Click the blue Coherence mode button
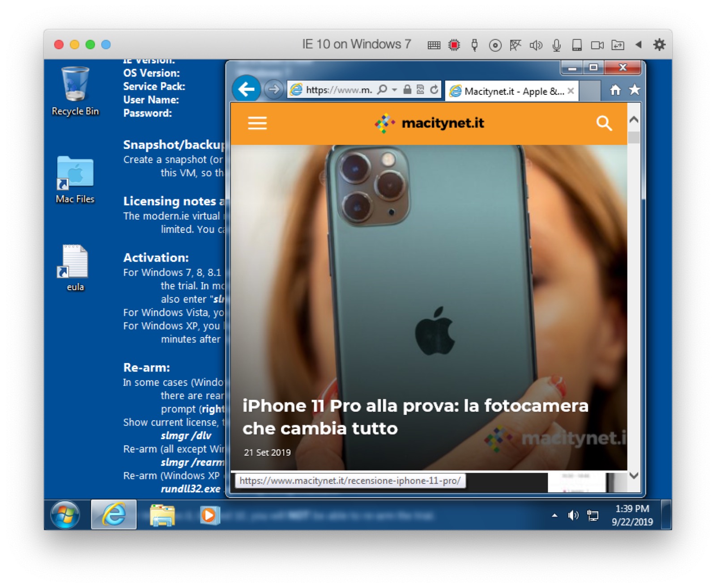Viewport: 716px width, 588px height. (x=106, y=45)
